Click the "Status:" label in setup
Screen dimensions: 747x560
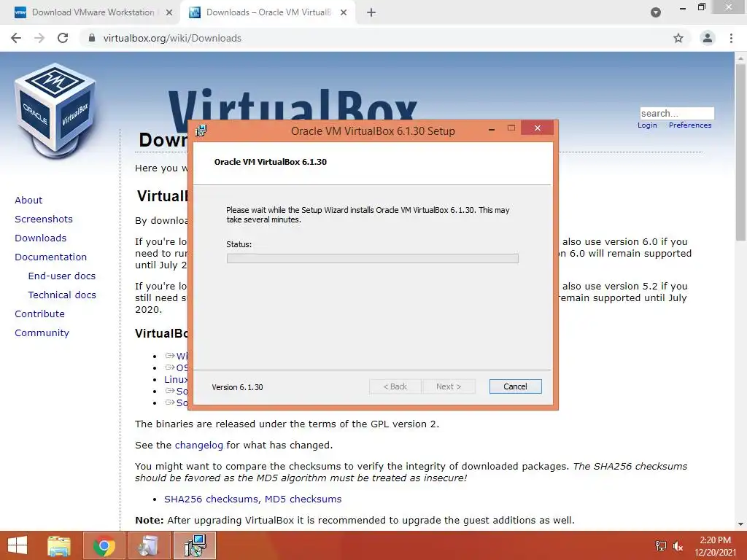pos(239,244)
